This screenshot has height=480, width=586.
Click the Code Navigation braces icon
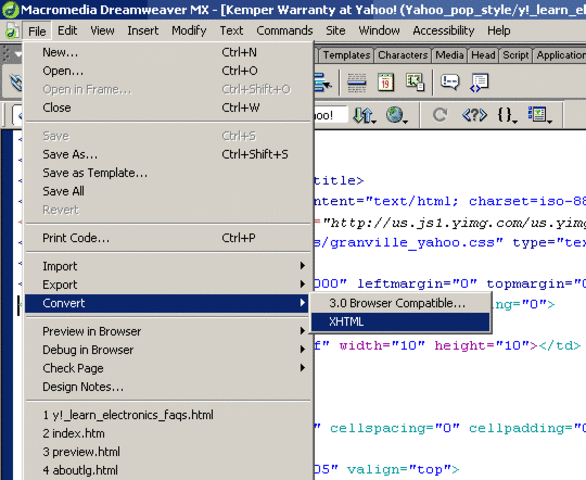(x=507, y=115)
